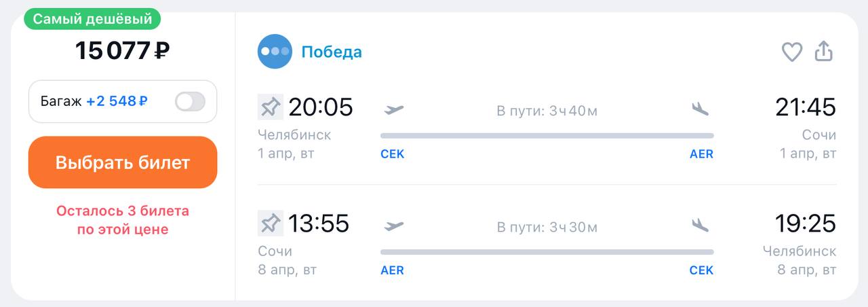Screen dimensions: 868x307
Task: Click the takeoff plane icon on outbound flight
Action: (x=394, y=109)
